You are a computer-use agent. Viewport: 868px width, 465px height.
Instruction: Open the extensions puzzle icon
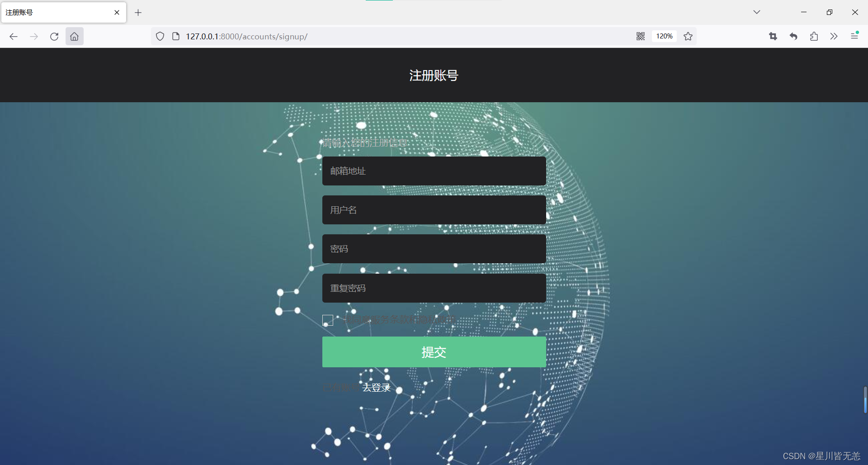pyautogui.click(x=814, y=36)
